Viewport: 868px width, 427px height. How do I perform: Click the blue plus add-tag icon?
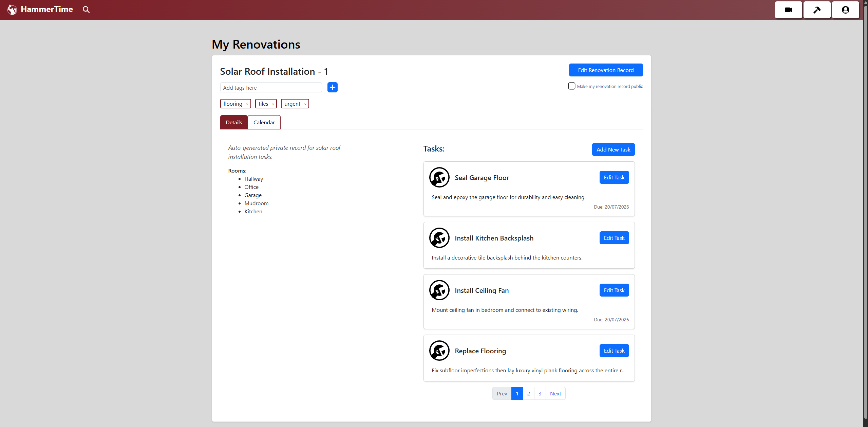pos(332,87)
